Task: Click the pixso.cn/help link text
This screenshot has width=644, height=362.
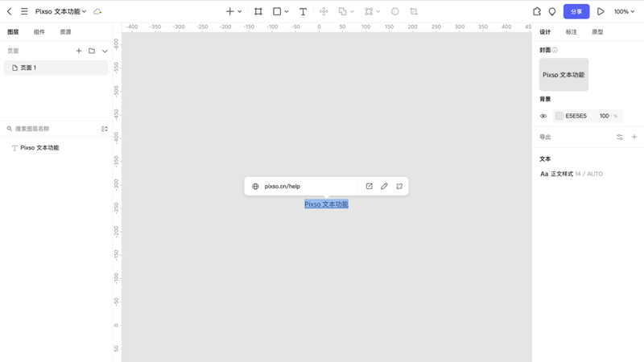Action: (x=283, y=187)
